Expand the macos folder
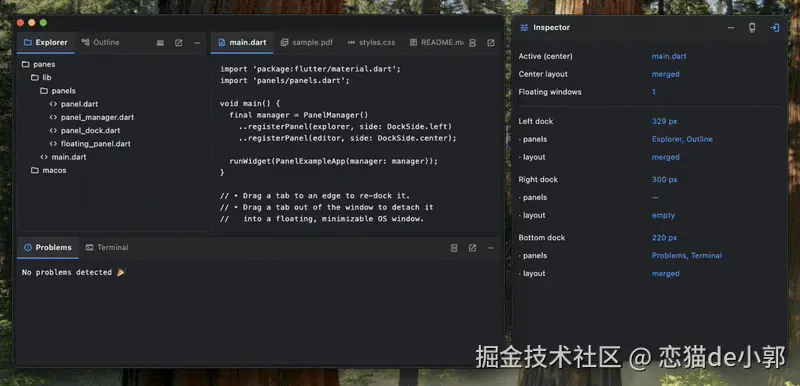Image resolution: width=800 pixels, height=386 pixels. 35,170
